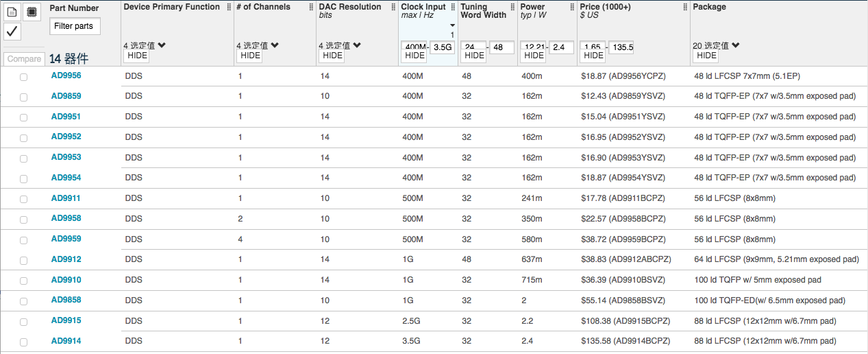Click Clock Input maximum 3.5G field
Image resolution: width=868 pixels, height=354 pixels.
coord(443,47)
